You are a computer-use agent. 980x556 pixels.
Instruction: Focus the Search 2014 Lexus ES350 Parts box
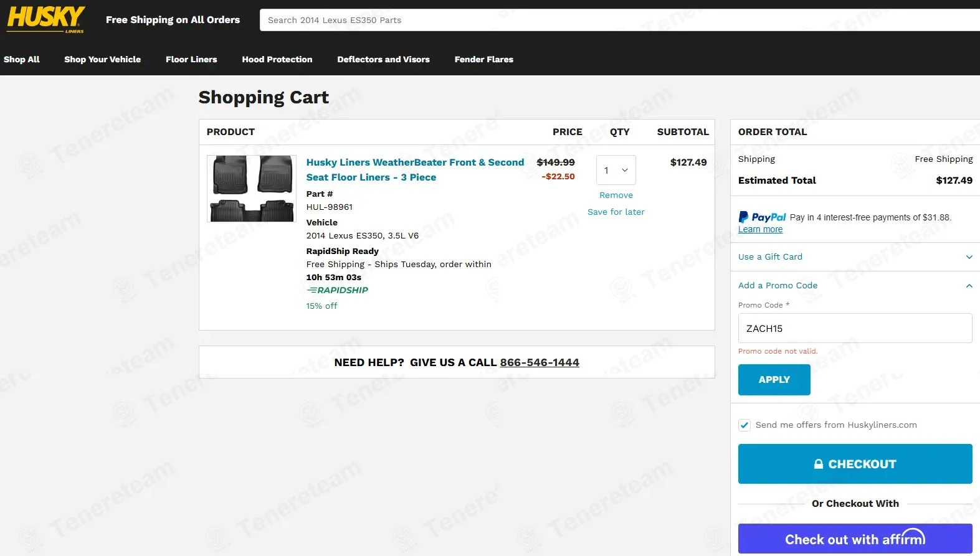click(x=620, y=20)
